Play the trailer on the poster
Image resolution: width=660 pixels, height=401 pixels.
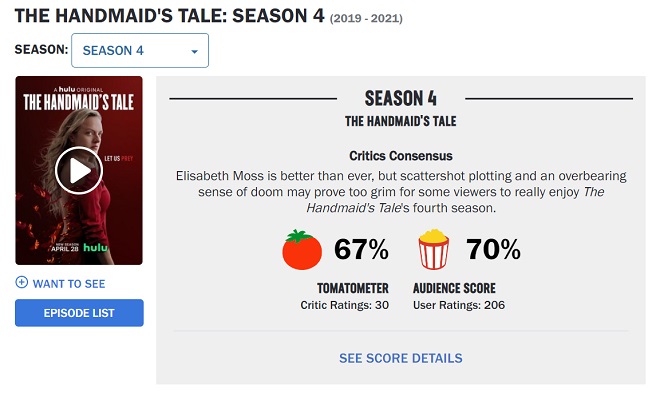click(78, 170)
